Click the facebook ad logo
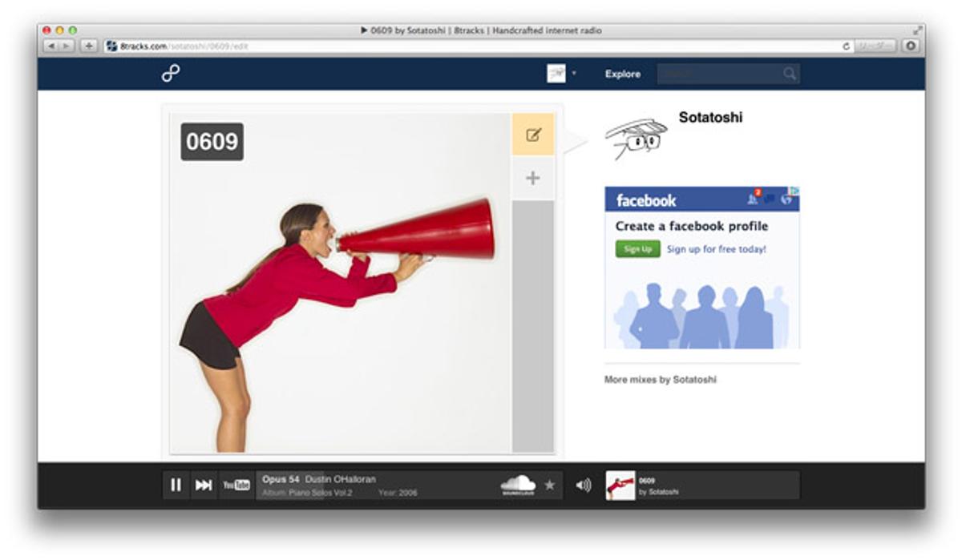Viewport: 962px width, 560px height. pos(646,200)
